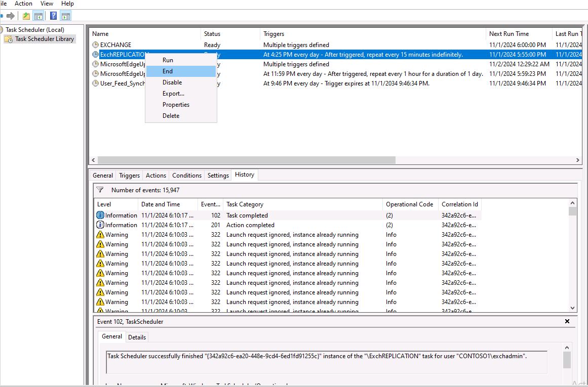Click the clock icon beside the EXCHANGE task
Viewport: 588px width, 387px height.
96,45
